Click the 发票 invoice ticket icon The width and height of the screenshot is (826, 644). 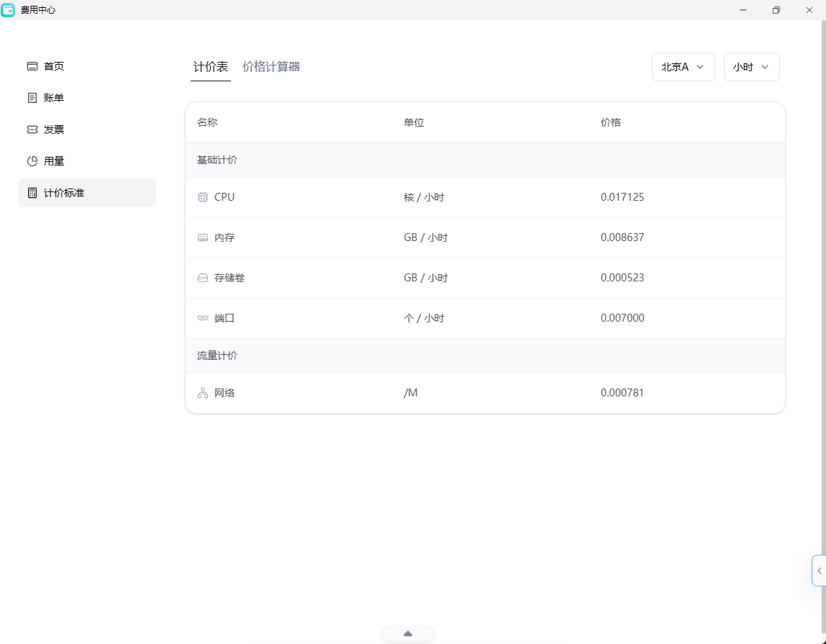tap(32, 130)
